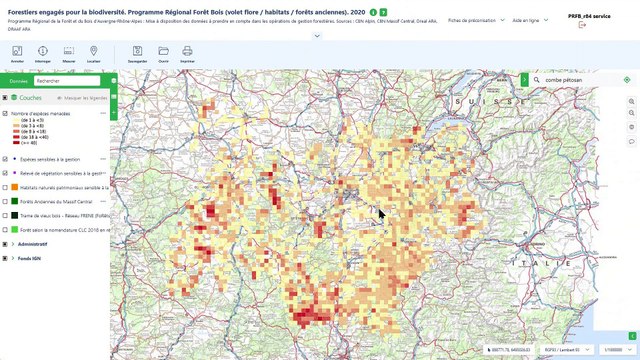Viewport: 640px width, 360px height.
Task: Open Fiches de préconisation dropdown
Action: [476, 20]
